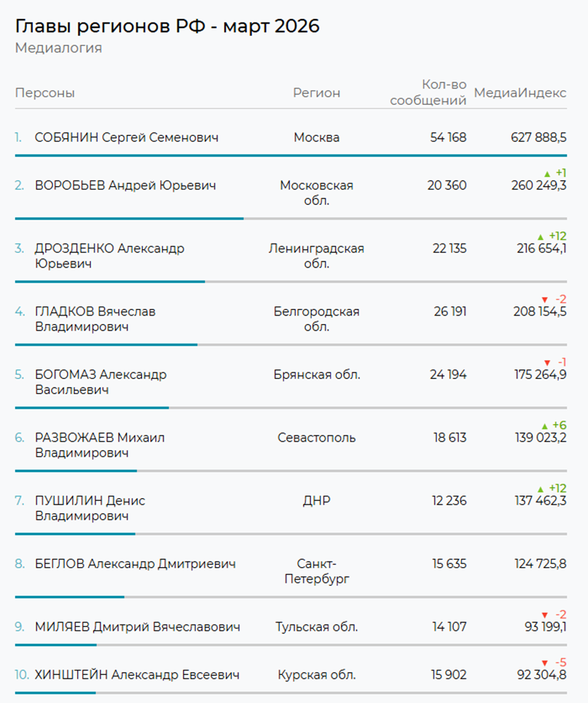This screenshot has height=703, width=588.
Task: Sort by the Персоны column header
Action: pyautogui.click(x=45, y=93)
